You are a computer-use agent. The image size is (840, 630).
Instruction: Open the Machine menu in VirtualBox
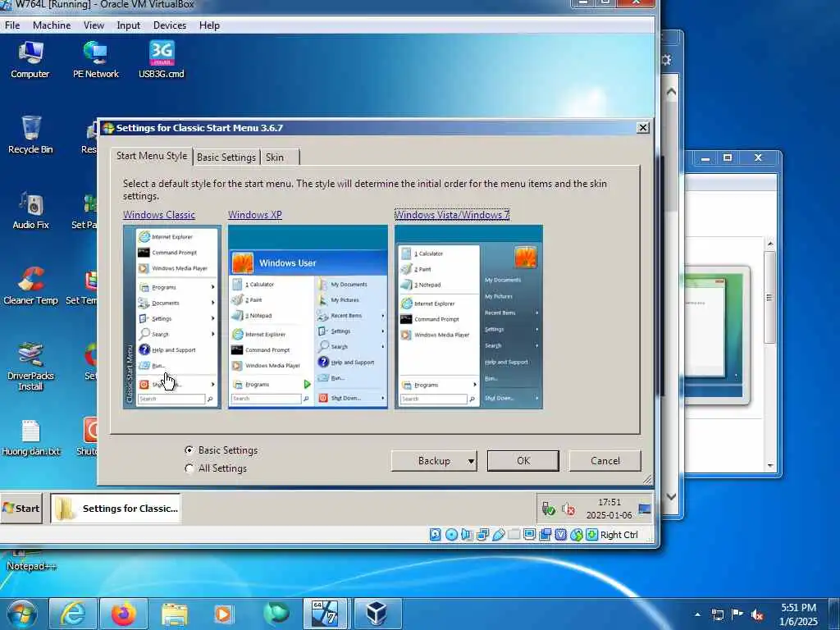[52, 25]
